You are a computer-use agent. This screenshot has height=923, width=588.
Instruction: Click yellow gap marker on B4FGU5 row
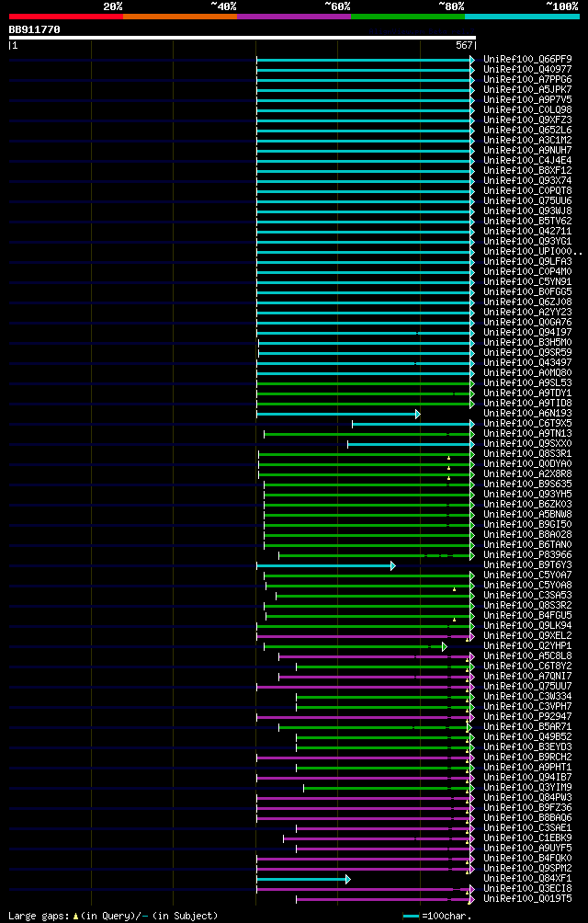pyautogui.click(x=455, y=620)
